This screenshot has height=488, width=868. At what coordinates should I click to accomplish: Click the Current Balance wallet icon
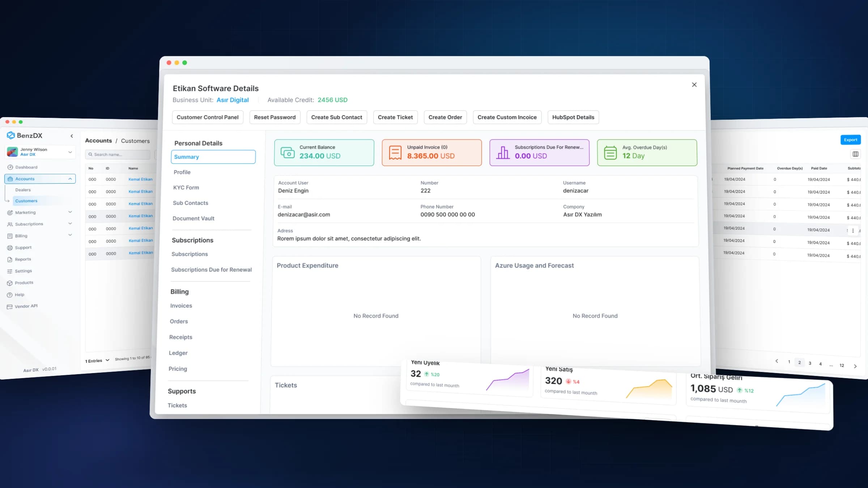(288, 153)
